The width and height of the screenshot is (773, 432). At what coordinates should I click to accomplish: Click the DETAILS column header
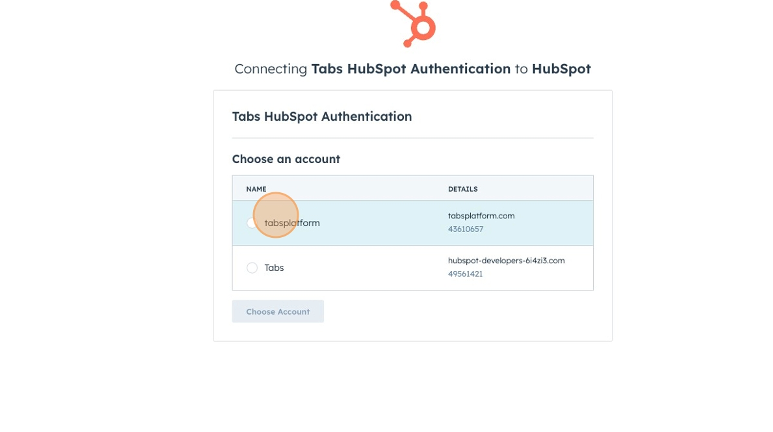pos(462,188)
